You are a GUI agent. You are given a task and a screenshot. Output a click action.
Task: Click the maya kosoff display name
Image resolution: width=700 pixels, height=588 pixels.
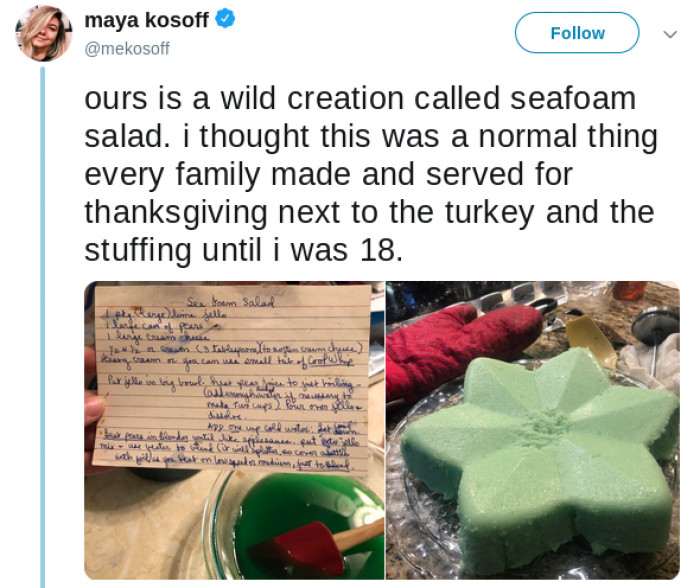[x=146, y=20]
